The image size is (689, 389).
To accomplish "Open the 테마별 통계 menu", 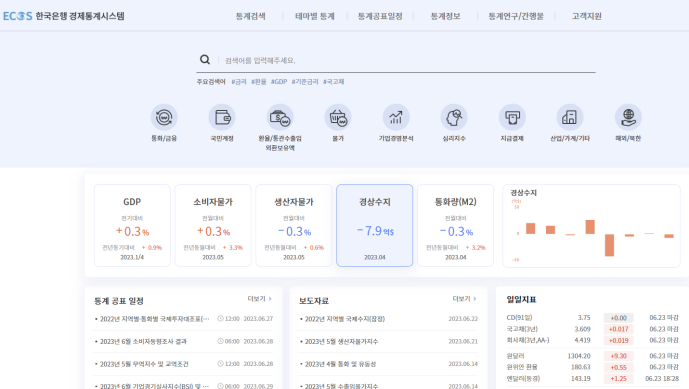I will pos(315,16).
